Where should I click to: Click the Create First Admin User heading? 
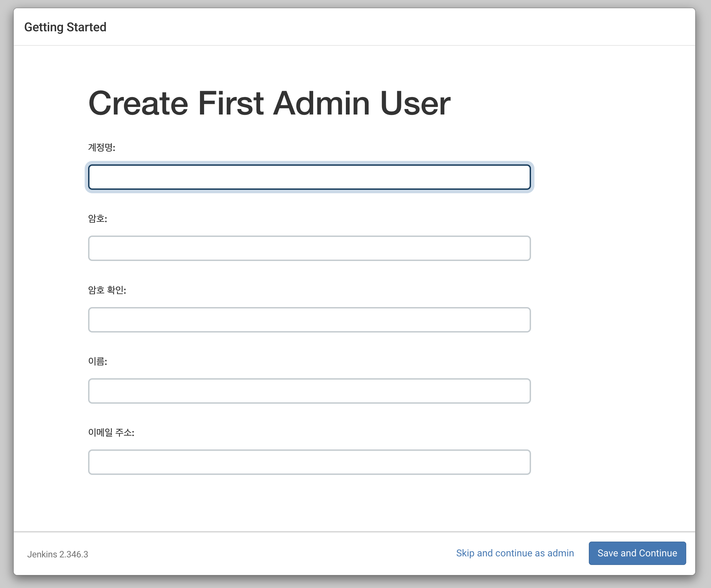coord(269,103)
